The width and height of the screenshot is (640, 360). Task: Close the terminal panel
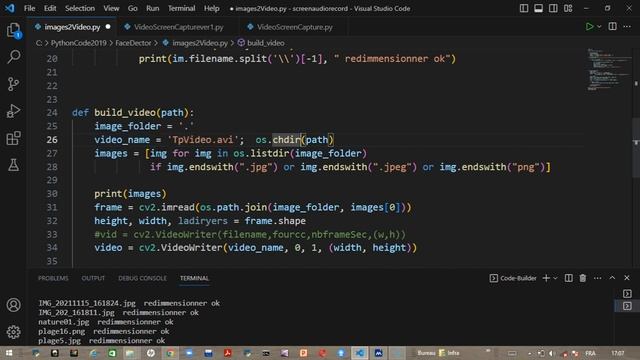point(627,278)
